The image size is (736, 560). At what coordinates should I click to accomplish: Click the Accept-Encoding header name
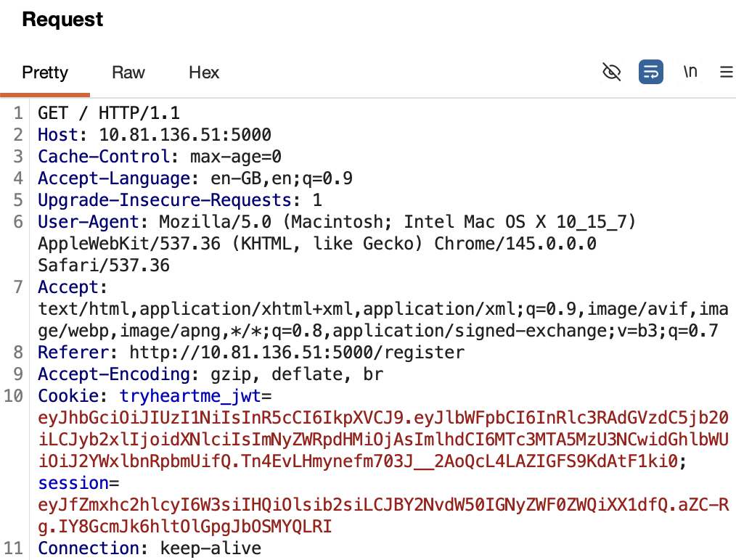coord(113,374)
